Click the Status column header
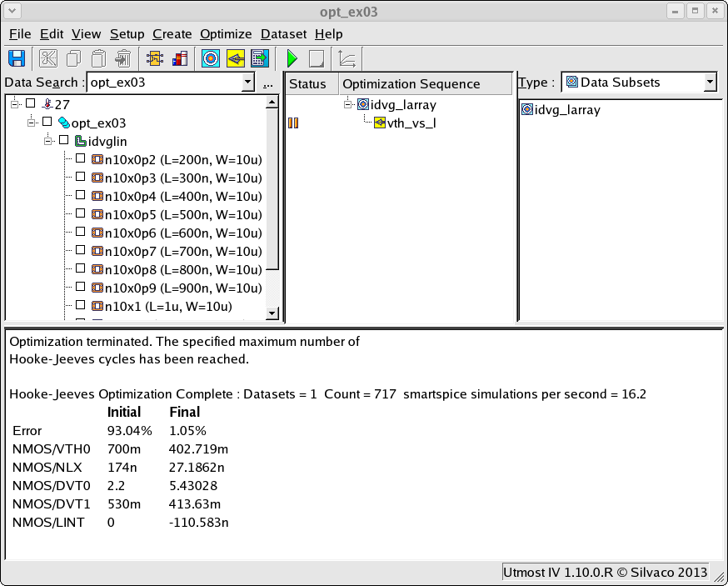728x586 pixels. (x=312, y=84)
